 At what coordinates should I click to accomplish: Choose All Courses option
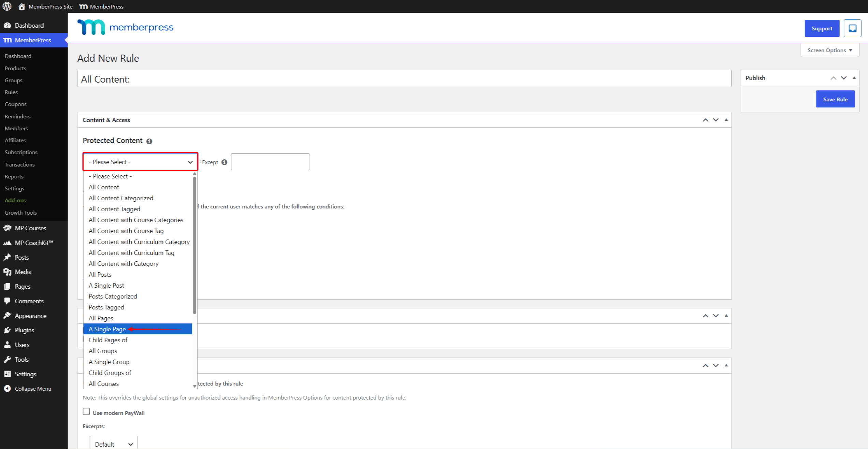coord(138,383)
